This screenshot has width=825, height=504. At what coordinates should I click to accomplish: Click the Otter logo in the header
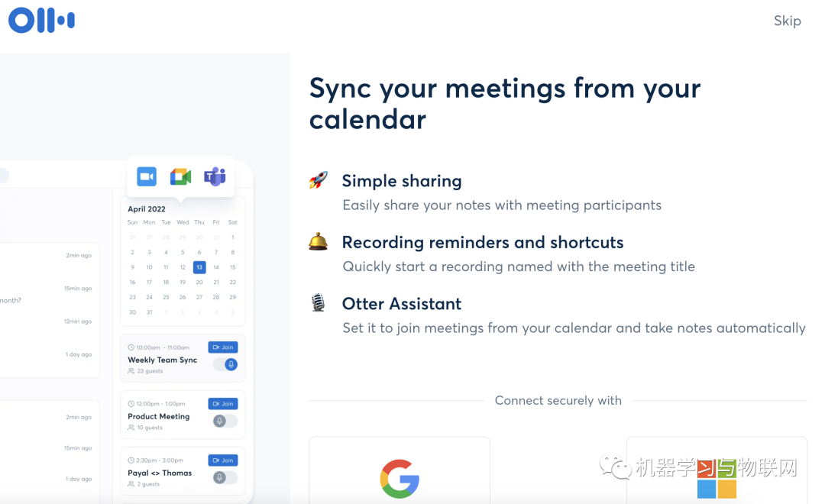pyautogui.click(x=41, y=21)
